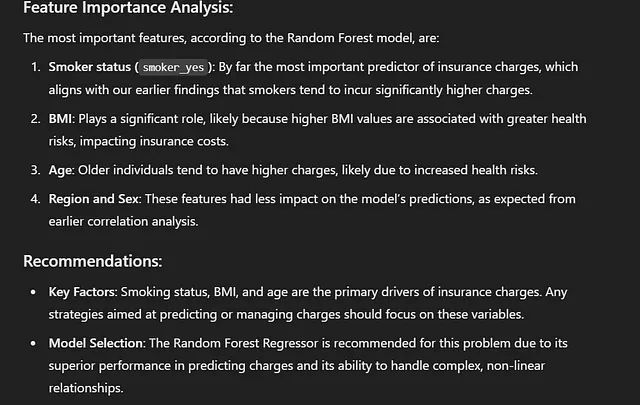The width and height of the screenshot is (640, 405).
Task: Click the list number 1 marker
Action: pos(36,67)
